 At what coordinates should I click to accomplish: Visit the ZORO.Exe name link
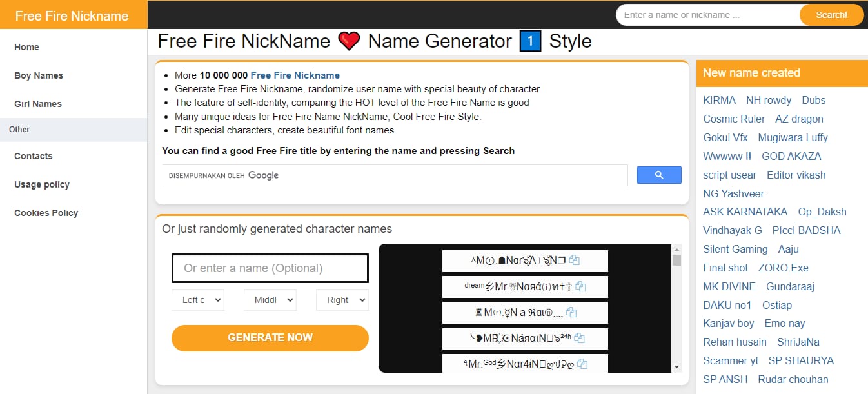pos(784,268)
